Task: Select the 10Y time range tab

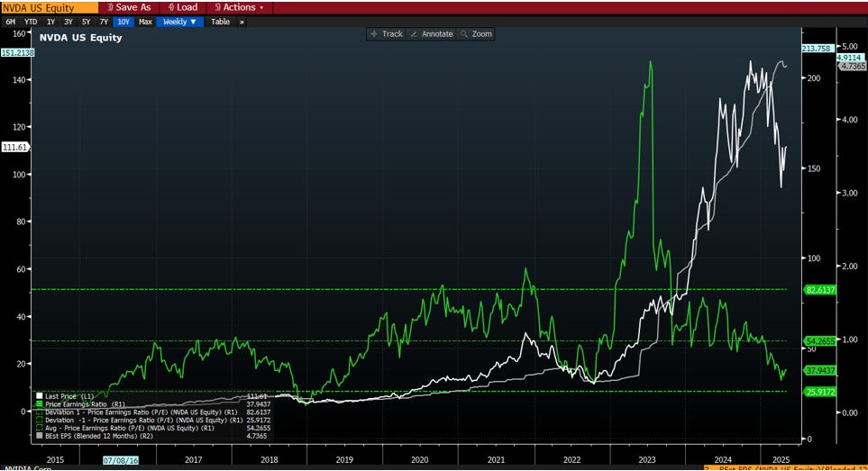Action: coord(123,22)
